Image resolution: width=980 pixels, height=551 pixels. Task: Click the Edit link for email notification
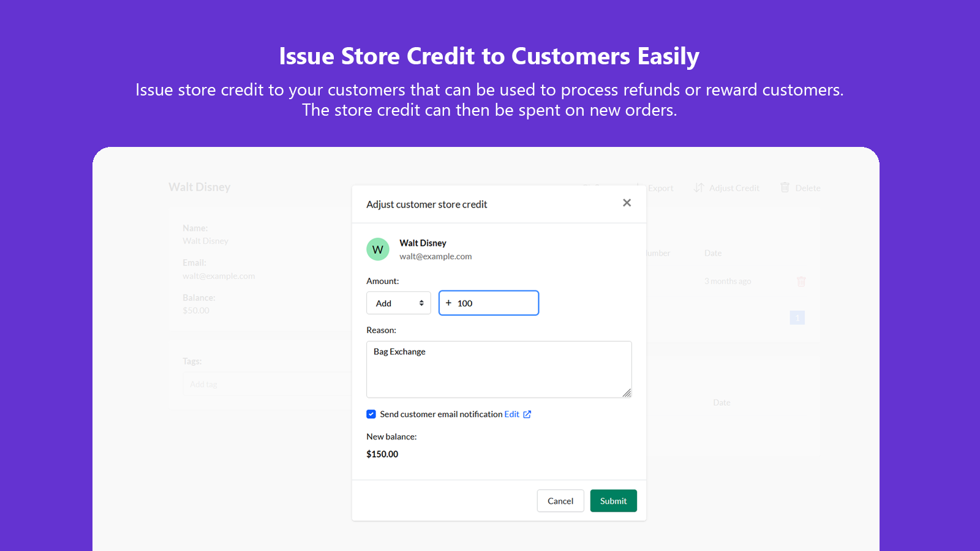click(512, 414)
